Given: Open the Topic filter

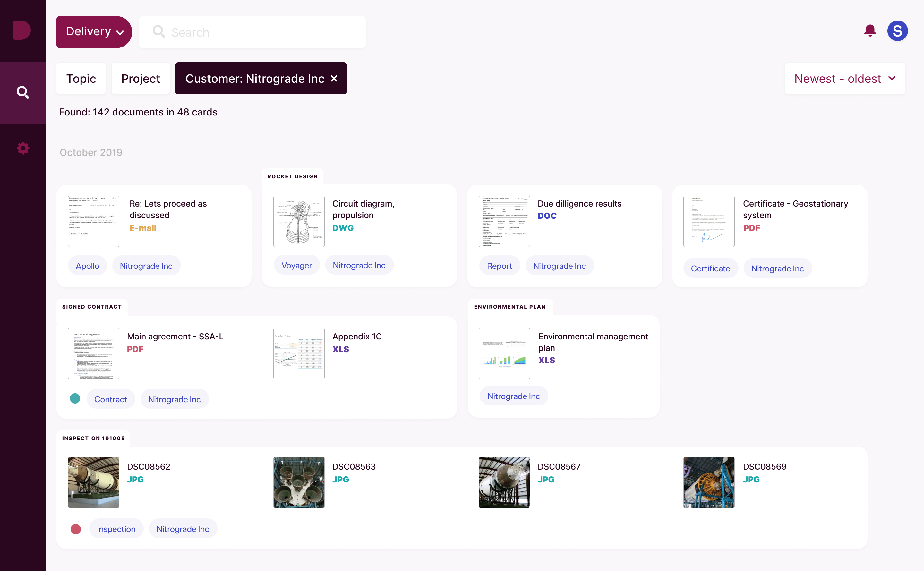Looking at the screenshot, I should coord(81,79).
